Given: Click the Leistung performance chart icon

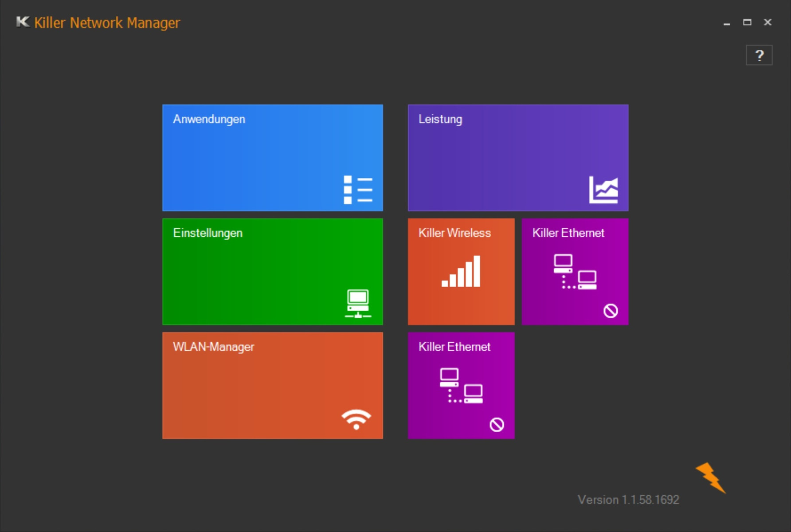Looking at the screenshot, I should click(x=603, y=190).
